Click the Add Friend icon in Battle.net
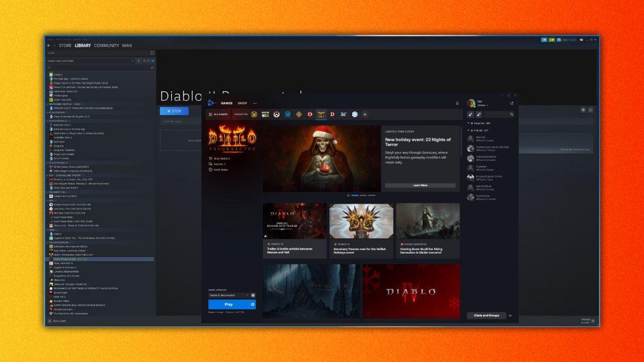 470,114
